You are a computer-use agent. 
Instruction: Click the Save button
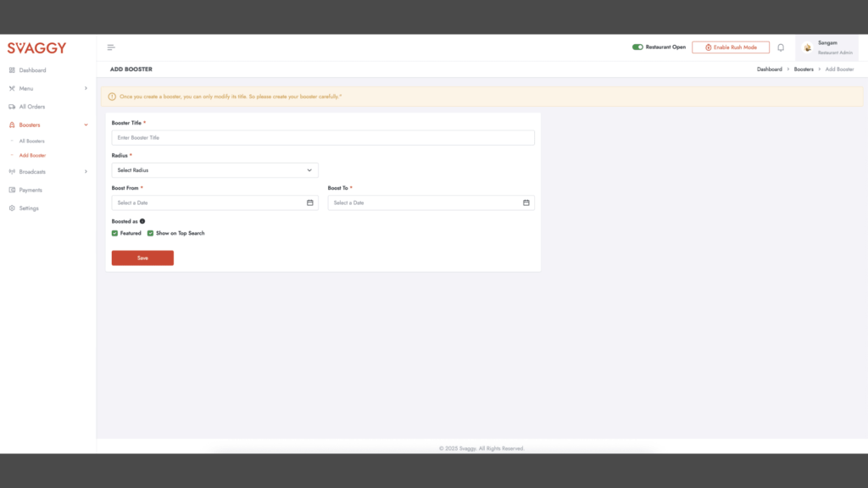[142, 258]
